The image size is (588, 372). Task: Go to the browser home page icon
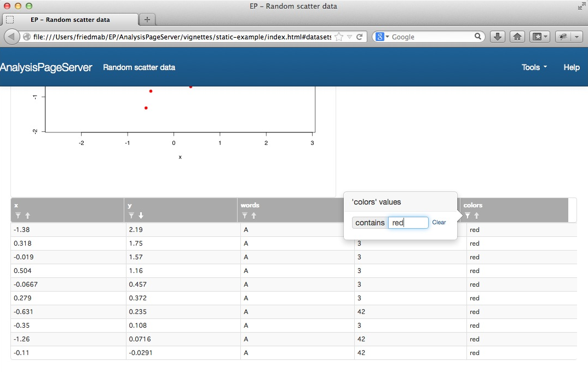517,37
